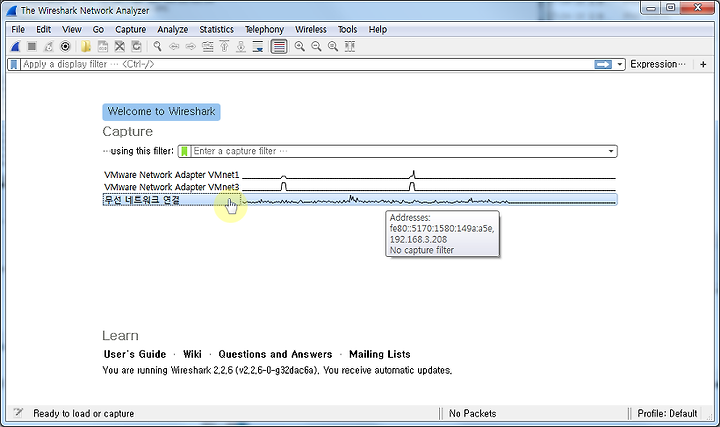Open Capture Options with the gear-circle icon

point(65,46)
